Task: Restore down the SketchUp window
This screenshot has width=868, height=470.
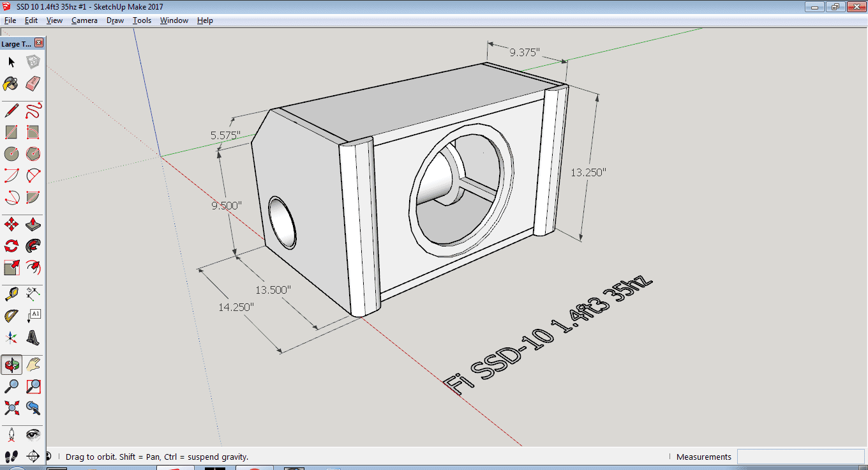Action: 835,7
